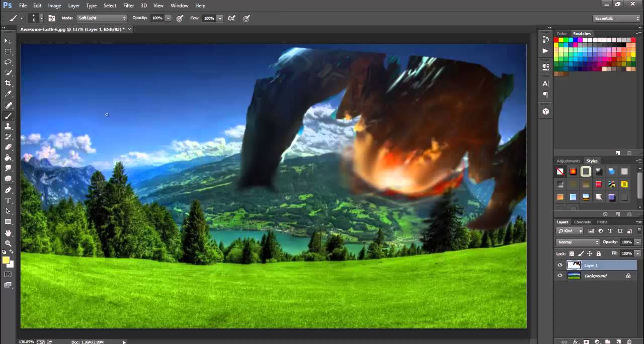Image resolution: width=644 pixels, height=344 pixels.
Task: Toggle lock transparent pixels
Action: pos(572,253)
